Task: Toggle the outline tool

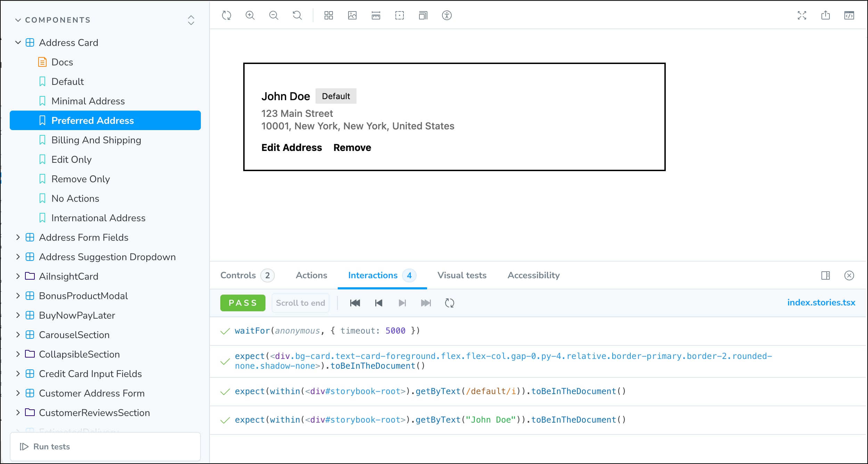Action: click(x=400, y=15)
